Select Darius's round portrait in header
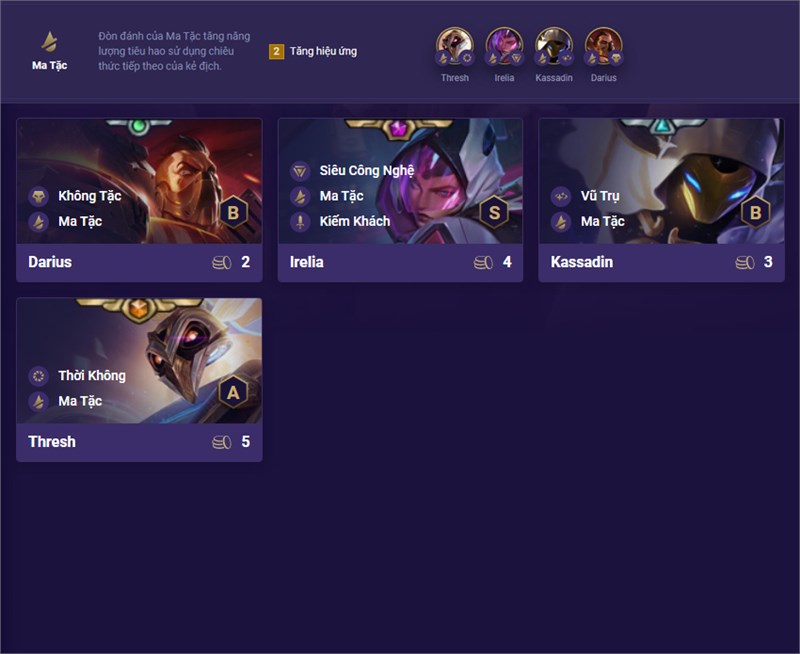The image size is (800, 654). pos(604,46)
